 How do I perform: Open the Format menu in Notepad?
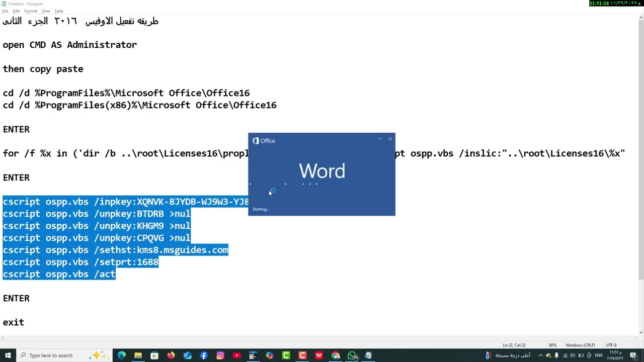pos(31,11)
